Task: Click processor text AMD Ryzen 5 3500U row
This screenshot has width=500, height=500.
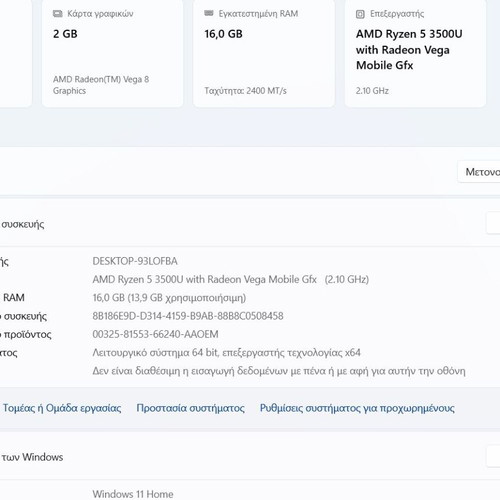Action: tap(231, 279)
